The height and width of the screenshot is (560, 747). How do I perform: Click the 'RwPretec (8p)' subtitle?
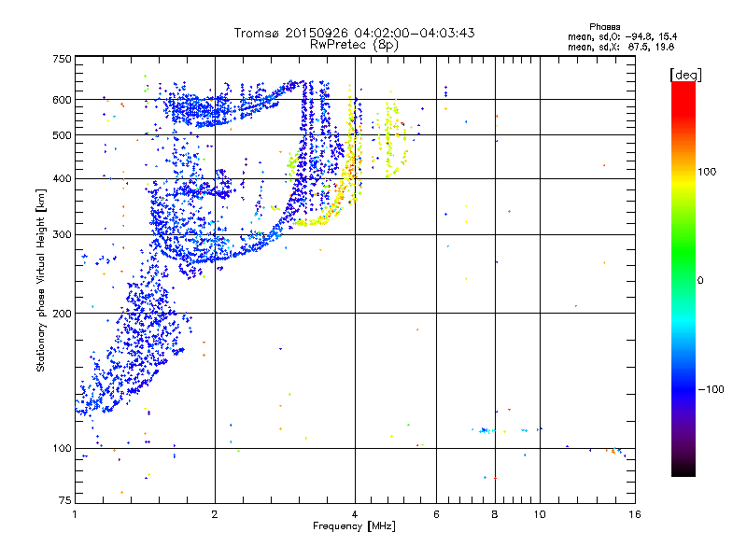click(354, 45)
